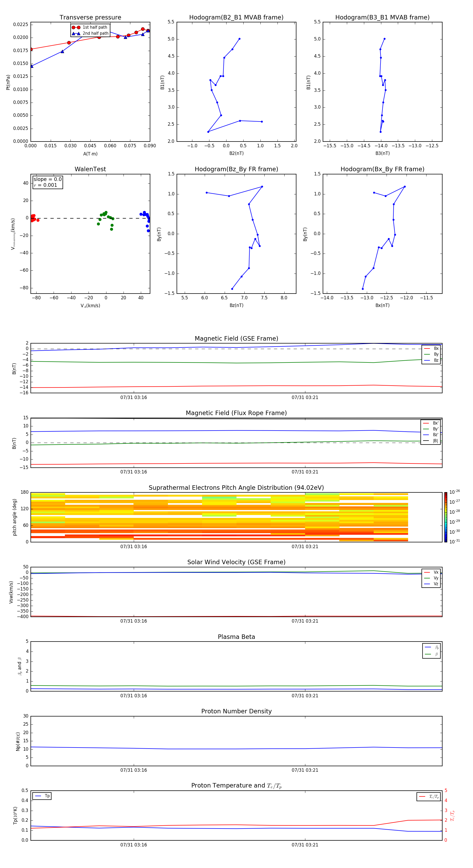Click the "Vsw(km/s)" y-axis label

(x=11, y=592)
